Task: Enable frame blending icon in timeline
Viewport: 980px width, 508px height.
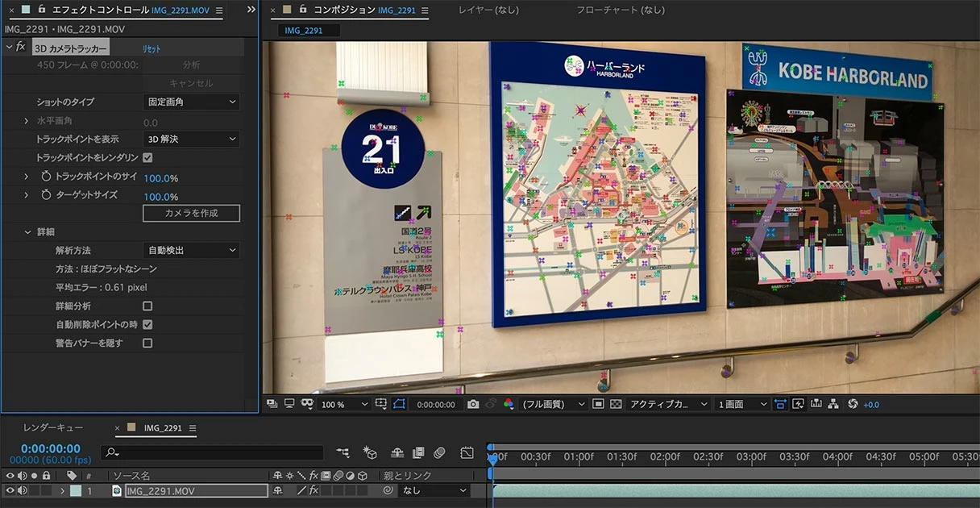Action: pyautogui.click(x=418, y=453)
